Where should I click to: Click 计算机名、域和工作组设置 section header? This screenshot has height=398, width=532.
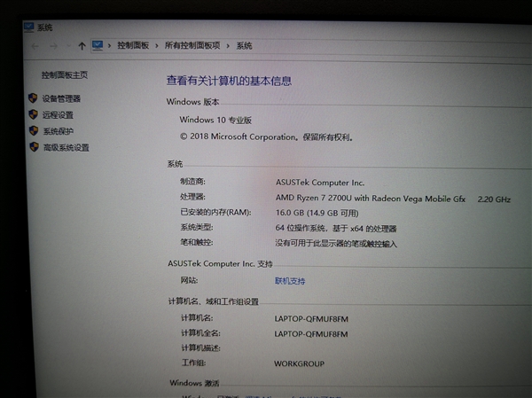point(214,301)
